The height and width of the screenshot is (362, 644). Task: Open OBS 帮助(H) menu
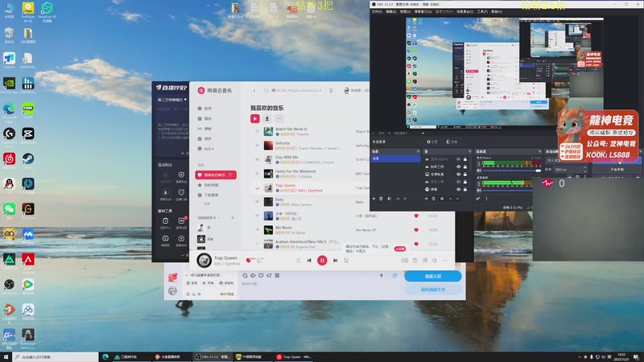pyautogui.click(x=497, y=11)
